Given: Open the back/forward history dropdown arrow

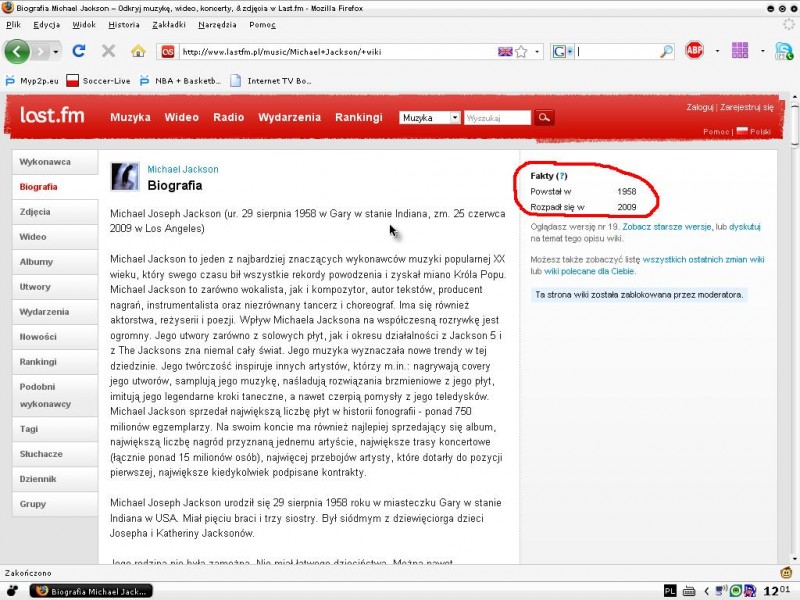Looking at the screenshot, I should click(x=55, y=51).
